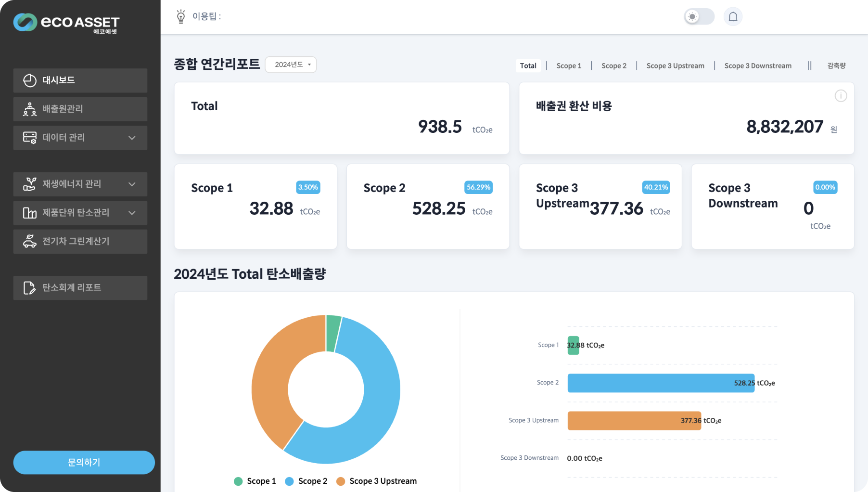Open the 탄소회계 리포트 menu item
The width and height of the screenshot is (868, 492).
[x=80, y=288]
